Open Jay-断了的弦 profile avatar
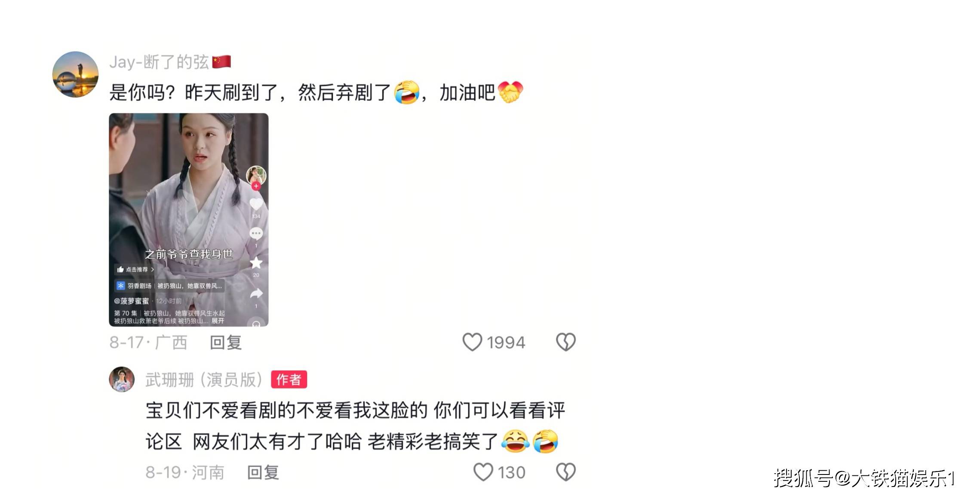980x499 pixels. coord(75,74)
